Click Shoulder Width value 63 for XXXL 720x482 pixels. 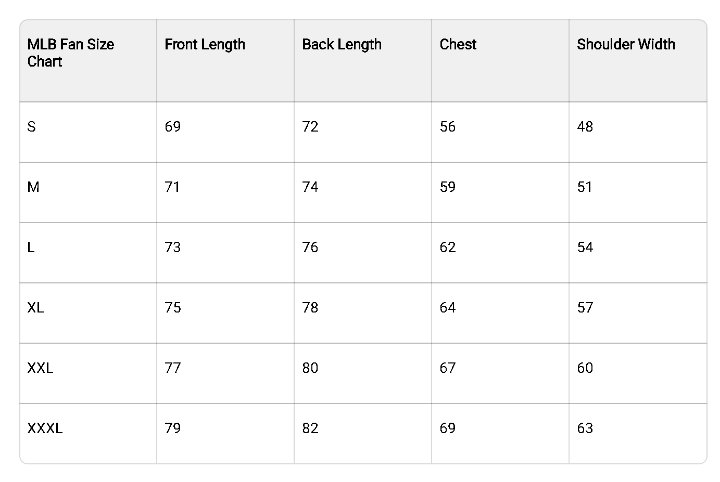click(585, 428)
